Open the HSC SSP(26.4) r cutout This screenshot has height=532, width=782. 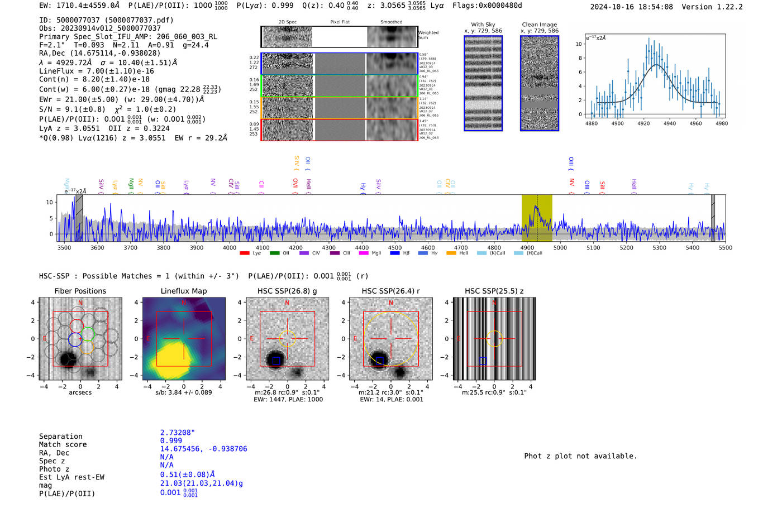[391, 339]
